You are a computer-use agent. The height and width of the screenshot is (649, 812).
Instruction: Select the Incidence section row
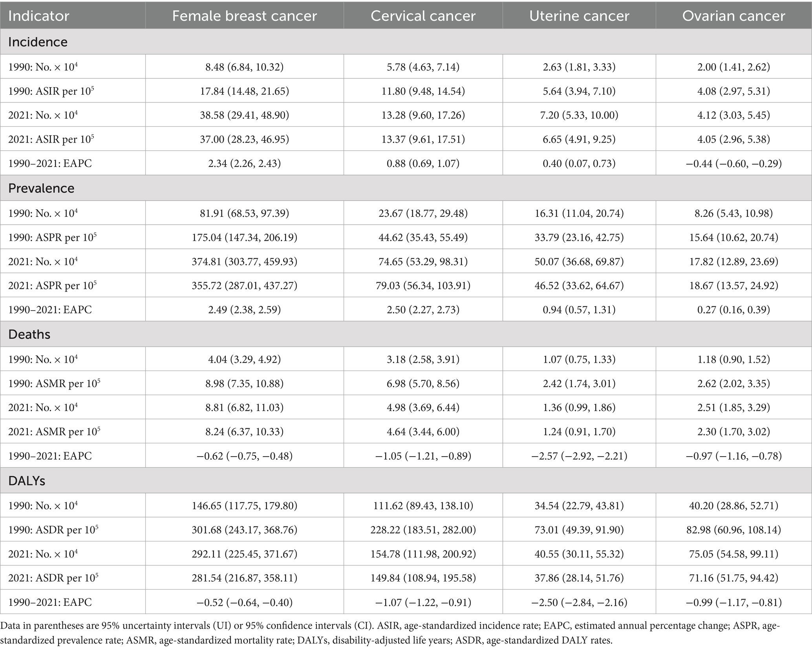pos(406,42)
